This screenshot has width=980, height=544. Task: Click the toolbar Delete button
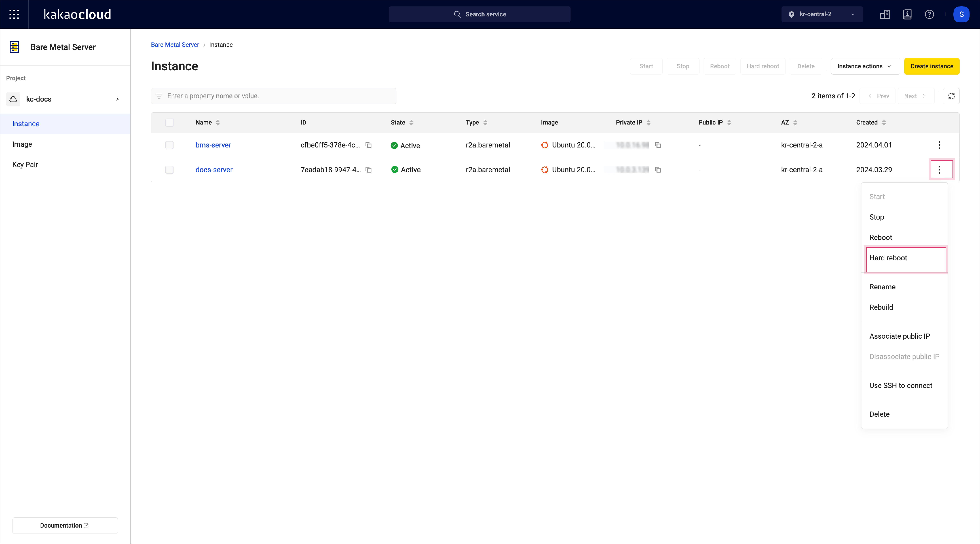806,66
